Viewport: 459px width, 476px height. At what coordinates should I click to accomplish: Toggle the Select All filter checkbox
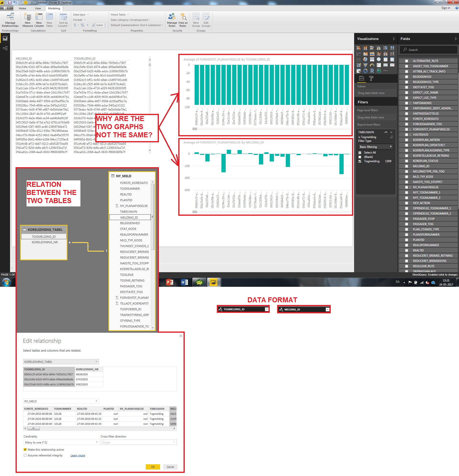coord(360,153)
